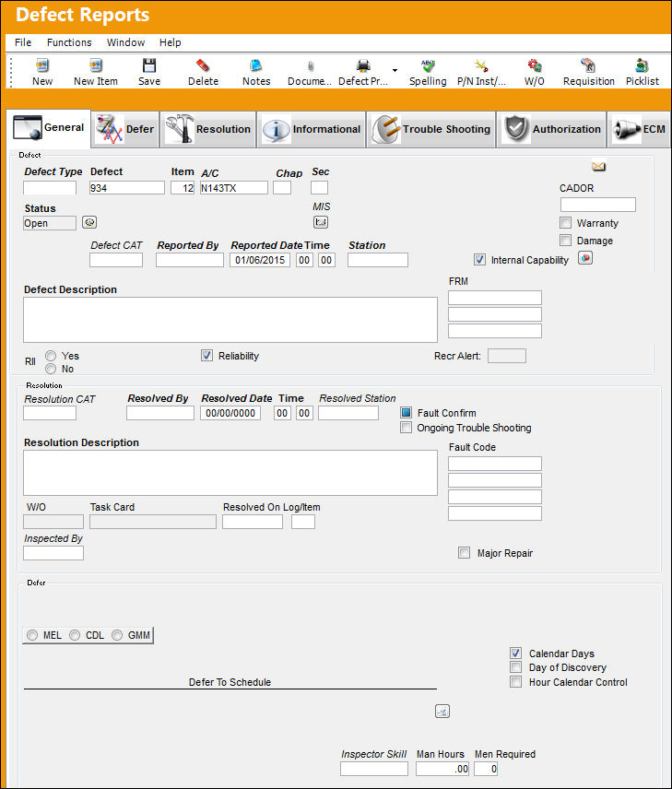Click the Delete eraser icon
The width and height of the screenshot is (672, 789).
pyautogui.click(x=203, y=65)
